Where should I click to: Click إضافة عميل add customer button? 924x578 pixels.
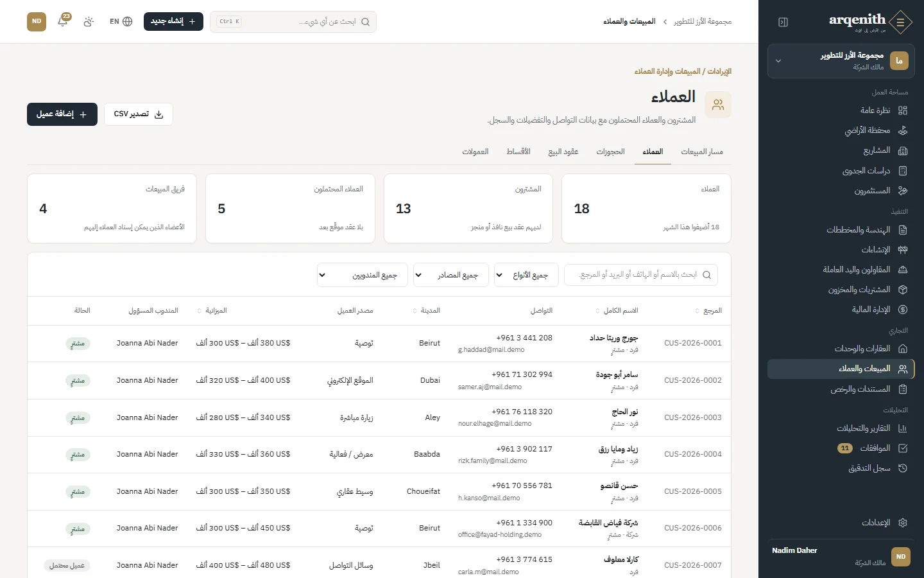[62, 114]
